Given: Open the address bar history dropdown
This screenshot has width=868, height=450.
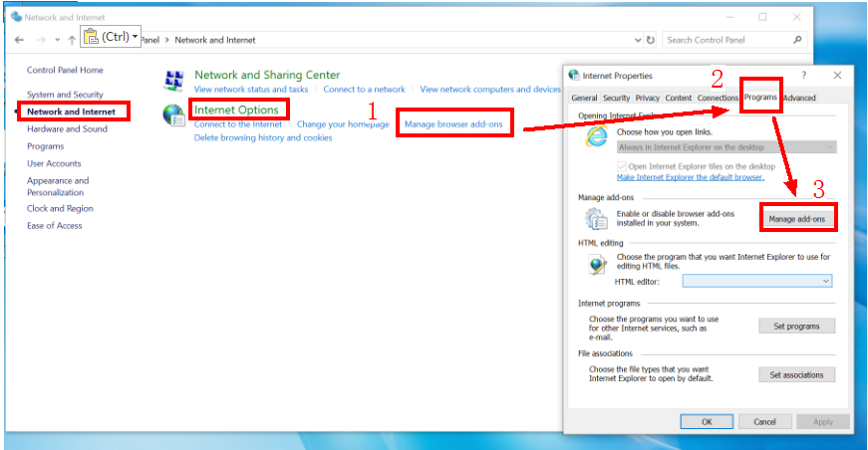Looking at the screenshot, I should (x=638, y=40).
